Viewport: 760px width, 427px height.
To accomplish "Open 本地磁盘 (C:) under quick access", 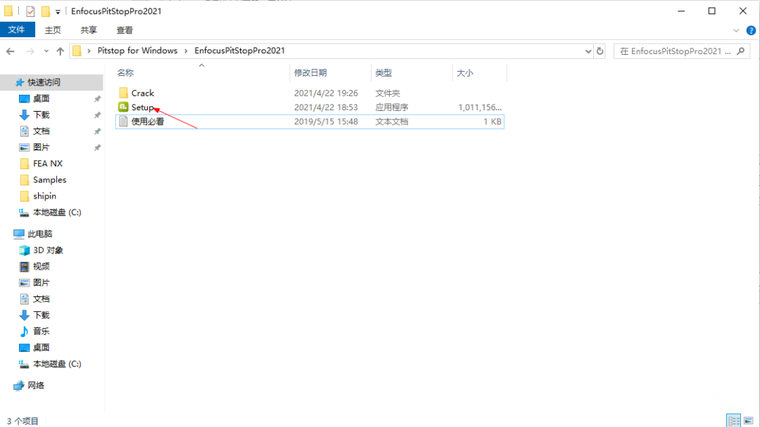I will pos(57,212).
